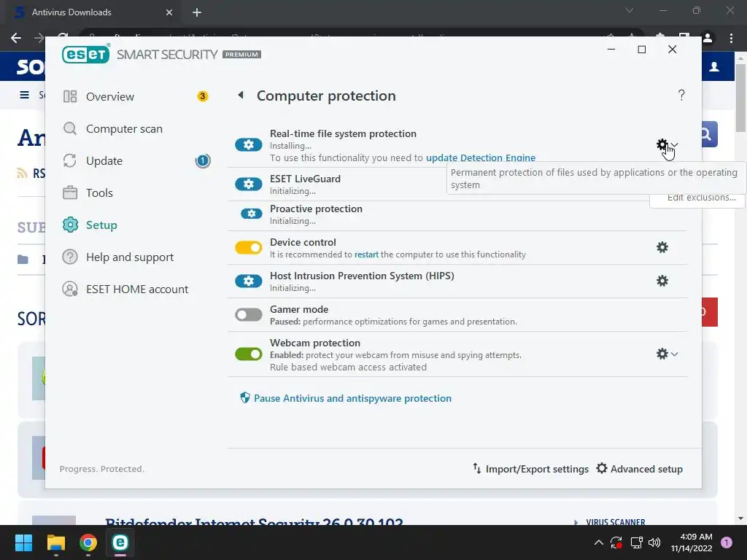Screen dimensions: 747x560
Task: Enable Gamer mode switch
Action: pyautogui.click(x=248, y=315)
